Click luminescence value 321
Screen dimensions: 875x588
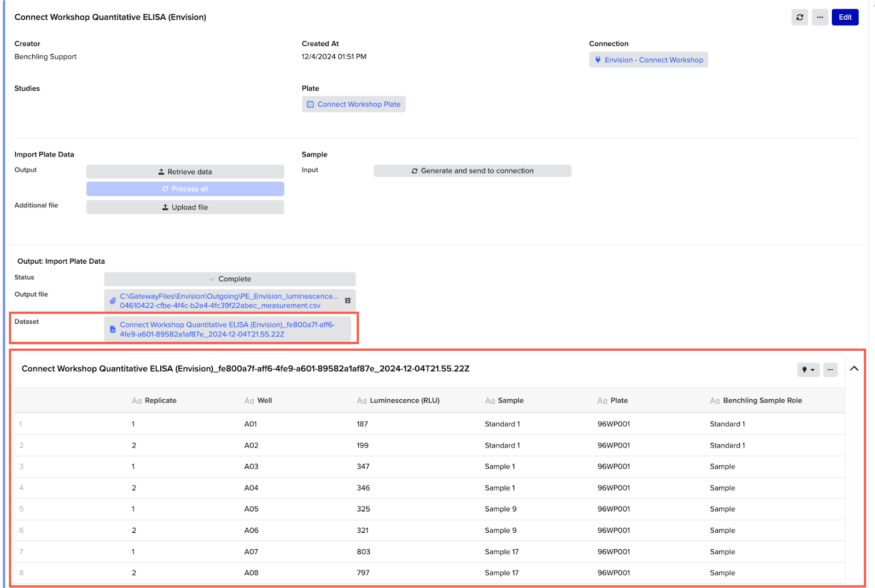coord(363,530)
